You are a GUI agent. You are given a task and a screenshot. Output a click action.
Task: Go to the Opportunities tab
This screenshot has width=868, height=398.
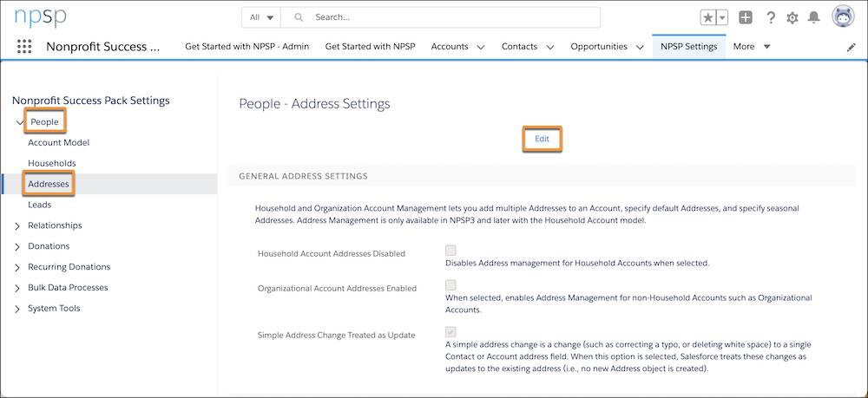coord(599,47)
